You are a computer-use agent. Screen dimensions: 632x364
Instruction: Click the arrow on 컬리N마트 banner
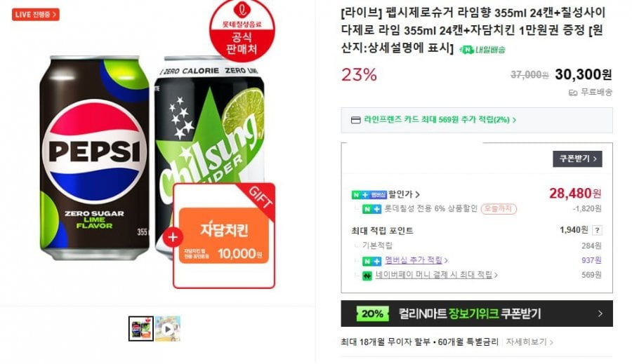pyautogui.click(x=600, y=314)
